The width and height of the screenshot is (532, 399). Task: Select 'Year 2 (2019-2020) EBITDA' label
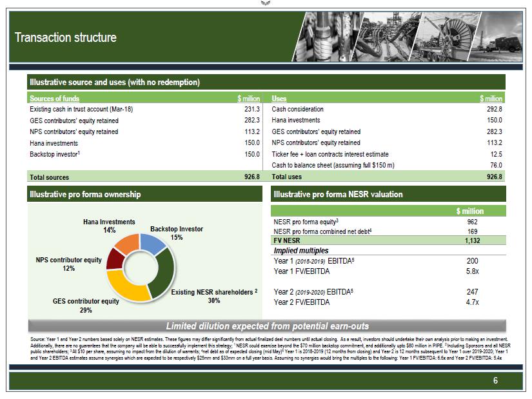[x=313, y=292]
